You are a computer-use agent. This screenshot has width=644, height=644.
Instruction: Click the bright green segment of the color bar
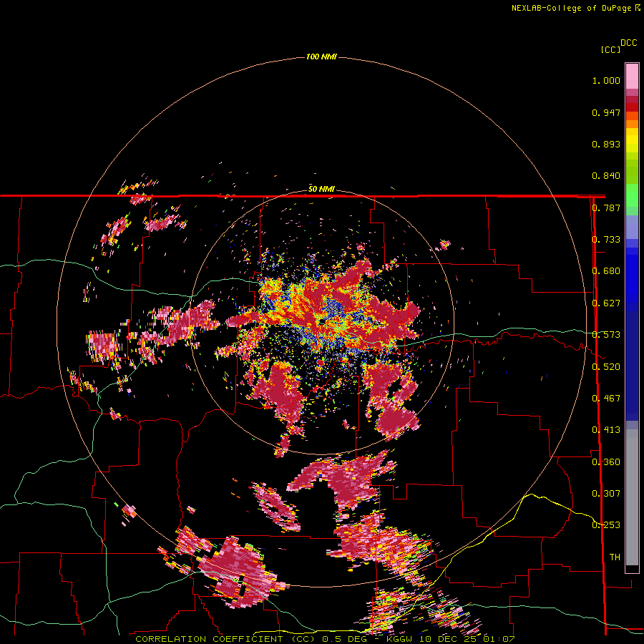pos(632,195)
